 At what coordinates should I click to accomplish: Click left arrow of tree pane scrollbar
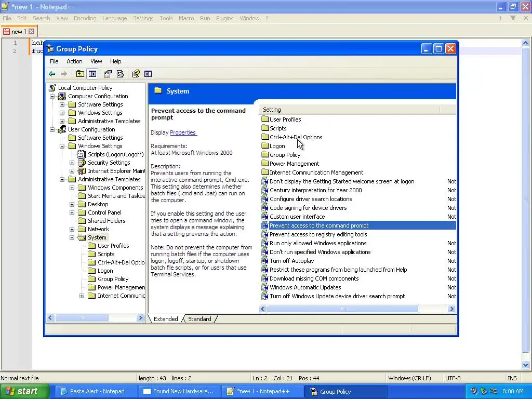(x=50, y=318)
